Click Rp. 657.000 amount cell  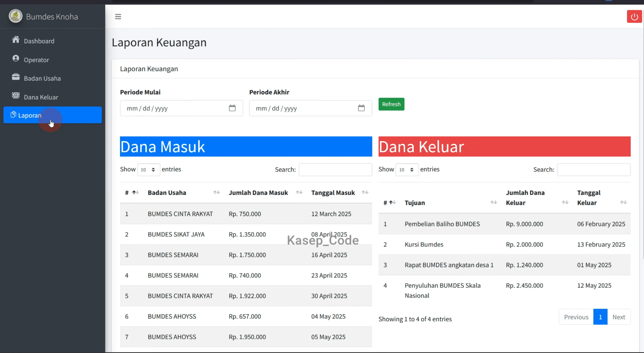point(245,316)
